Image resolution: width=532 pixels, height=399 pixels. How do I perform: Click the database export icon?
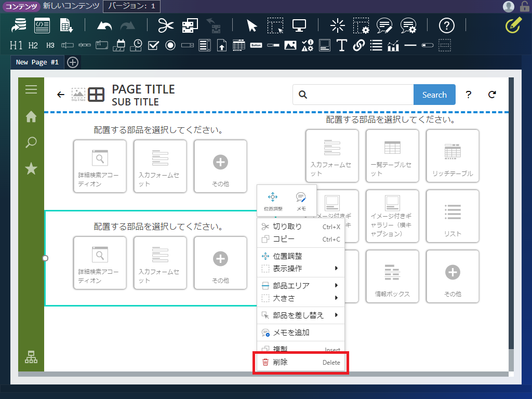pos(19,25)
